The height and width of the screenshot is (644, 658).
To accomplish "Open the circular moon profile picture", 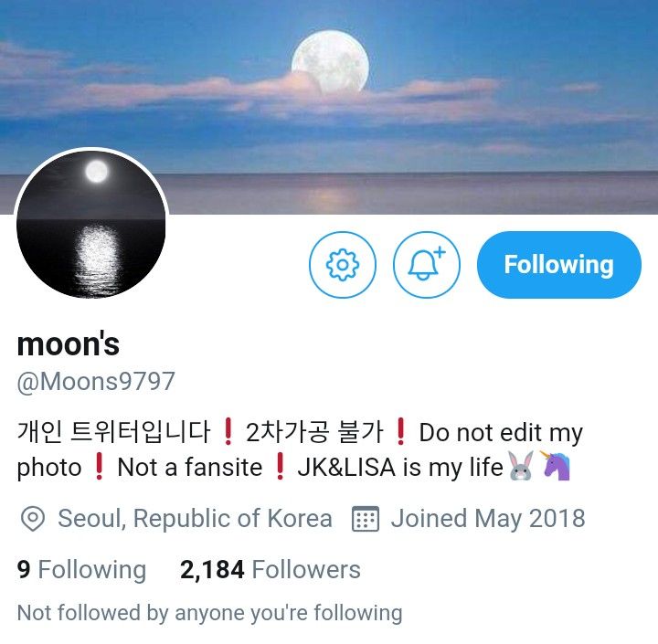I will click(91, 224).
